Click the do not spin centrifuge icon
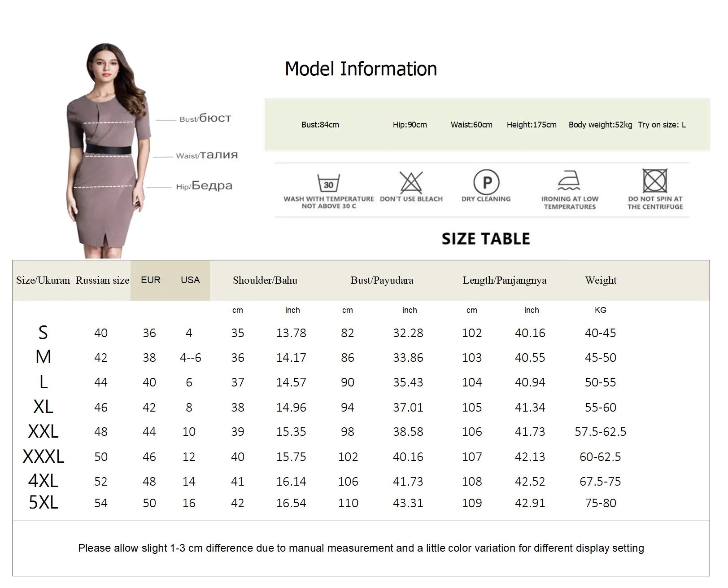The width and height of the screenshot is (728, 588). [x=655, y=181]
